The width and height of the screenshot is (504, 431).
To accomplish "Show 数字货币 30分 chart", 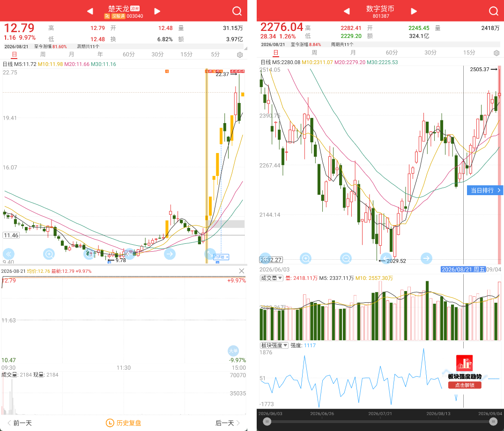I will (x=430, y=52).
